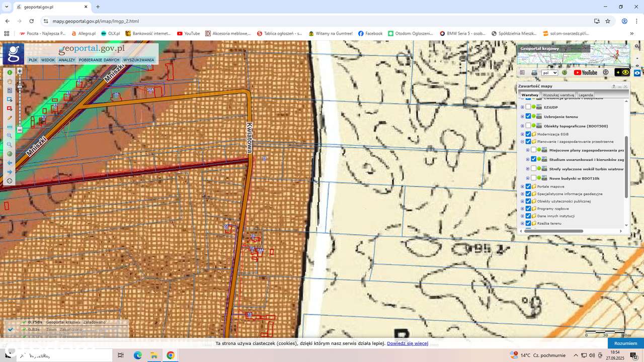Click the plus button on zoom slider
This screenshot has width=644, height=362.
coord(20,71)
